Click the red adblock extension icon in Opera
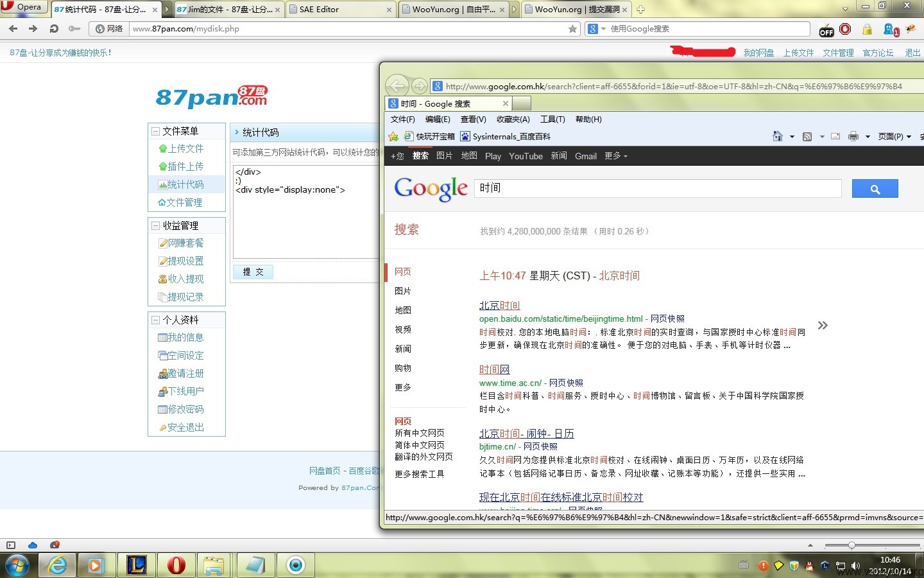This screenshot has width=924, height=578. (x=846, y=29)
